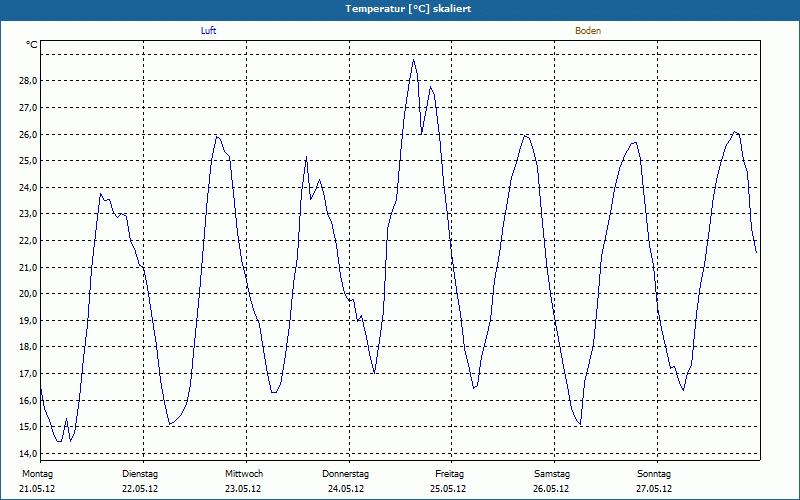Screen dimensions: 800x500
Task: Click the date 23.05.12
Action: 243,489
